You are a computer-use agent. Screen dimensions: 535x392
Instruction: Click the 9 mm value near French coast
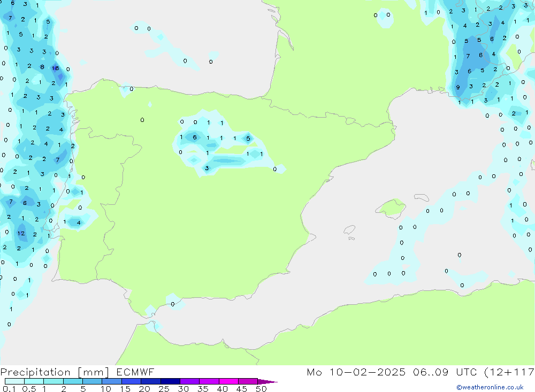[x=457, y=87]
